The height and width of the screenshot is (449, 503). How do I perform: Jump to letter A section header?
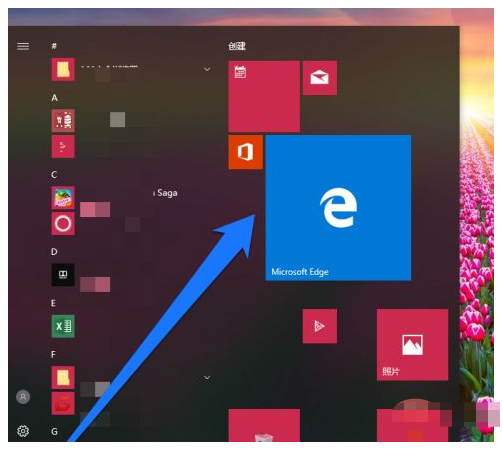(x=55, y=98)
